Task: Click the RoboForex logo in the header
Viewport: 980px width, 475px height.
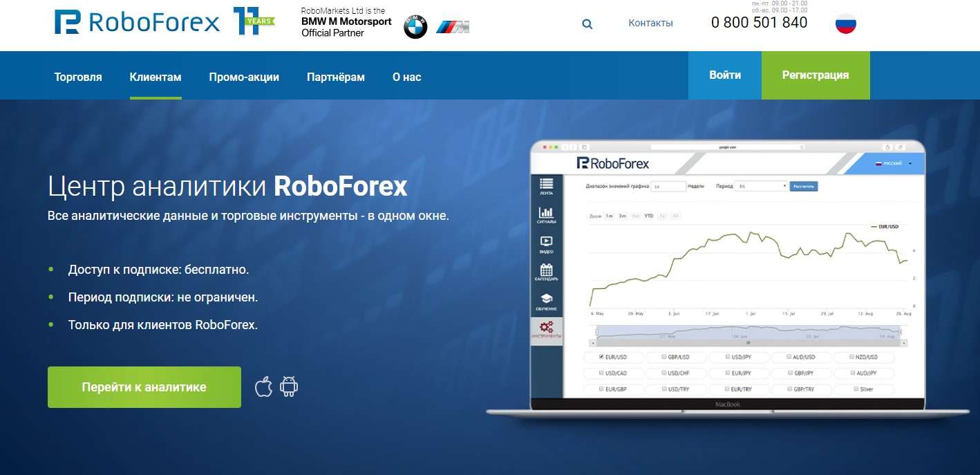Action: 137,22
